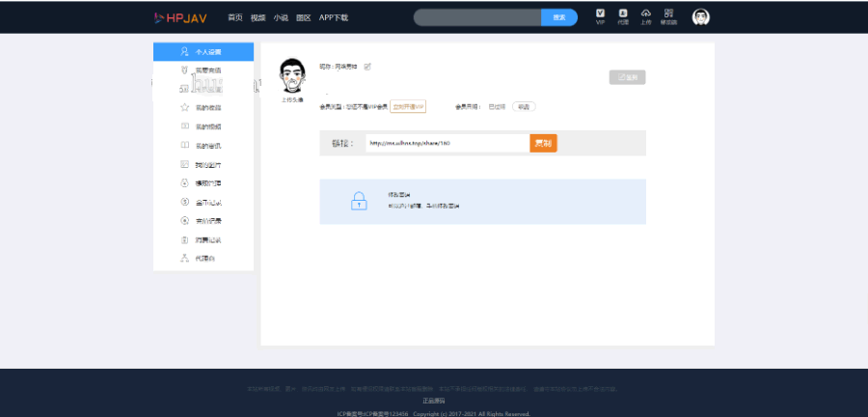Open 视频 in top navigation
Image resolution: width=868 pixels, height=417 pixels.
click(x=258, y=17)
